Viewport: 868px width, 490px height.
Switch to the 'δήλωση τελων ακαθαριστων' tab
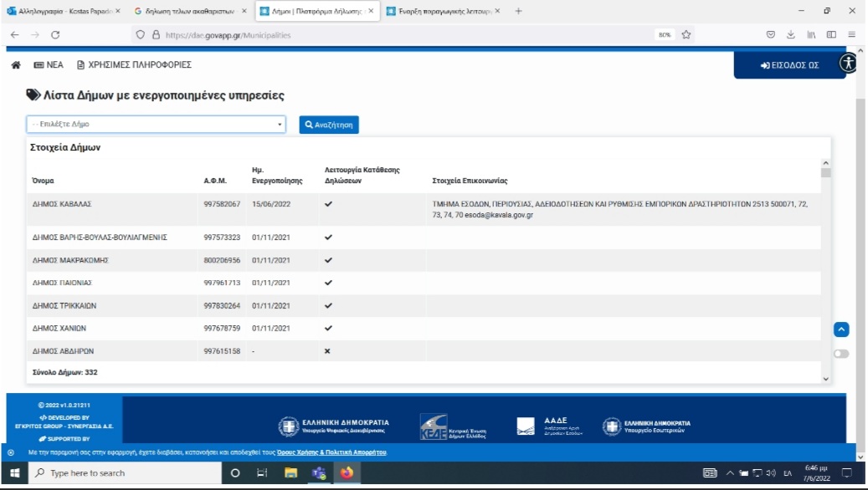click(x=190, y=12)
